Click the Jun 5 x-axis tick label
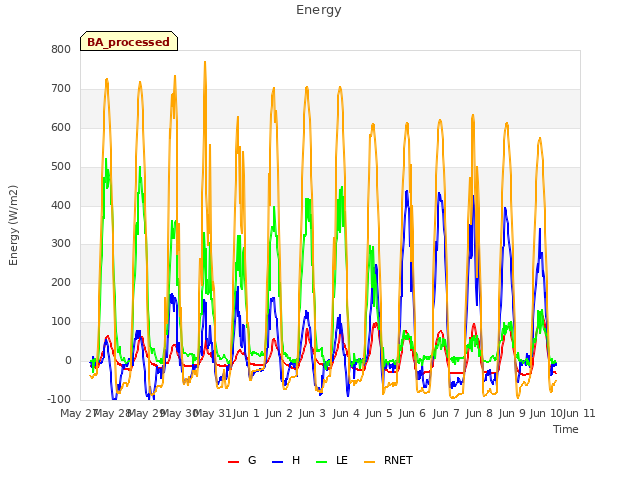This screenshot has width=640, height=480. click(x=379, y=413)
